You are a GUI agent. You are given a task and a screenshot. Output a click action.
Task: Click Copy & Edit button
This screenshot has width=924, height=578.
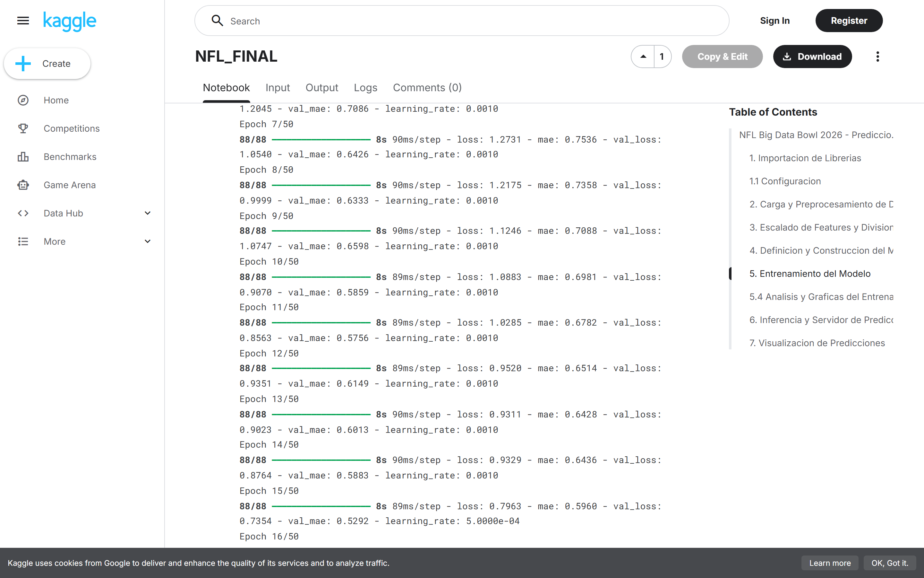tap(722, 57)
